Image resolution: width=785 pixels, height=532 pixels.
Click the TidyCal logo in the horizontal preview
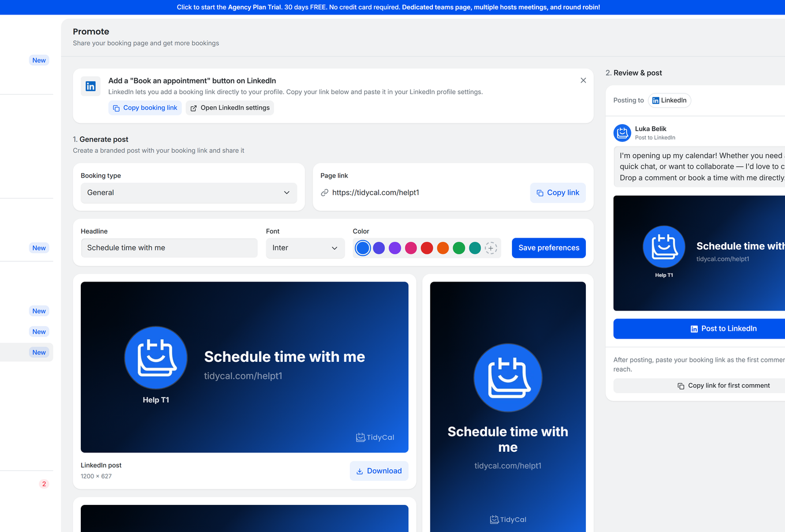[375, 437]
